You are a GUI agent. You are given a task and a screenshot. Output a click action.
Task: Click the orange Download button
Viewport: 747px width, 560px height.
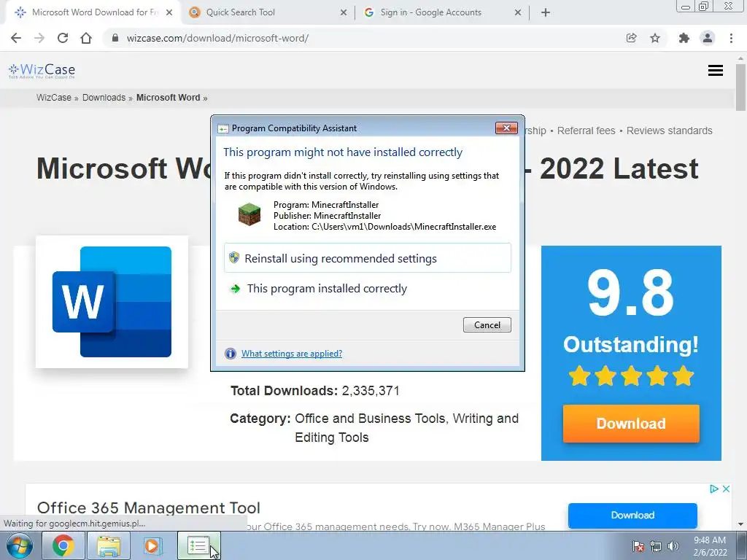pyautogui.click(x=631, y=424)
